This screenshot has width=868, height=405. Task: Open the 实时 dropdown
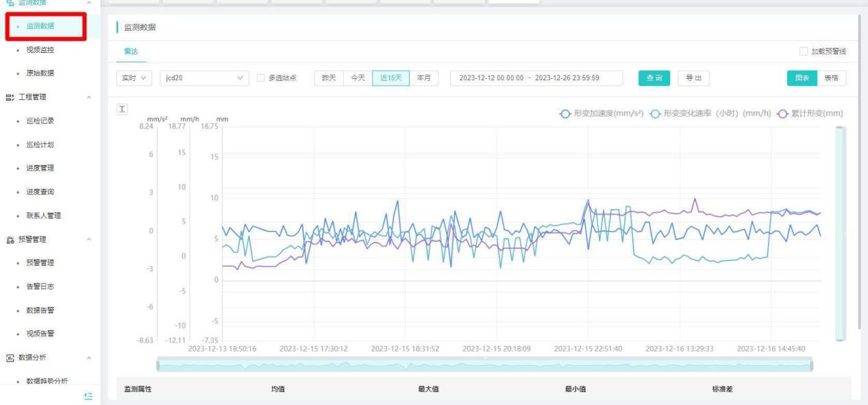click(x=134, y=77)
